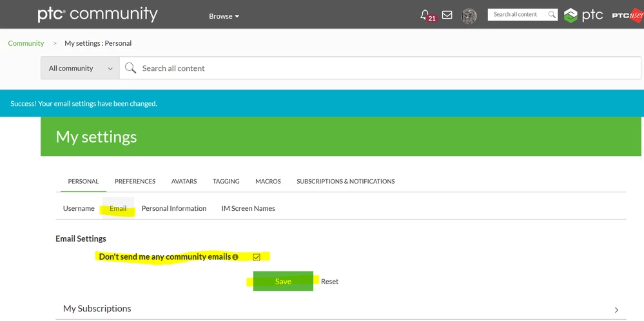Select the IM Screen Names sub-tab

pos(248,209)
